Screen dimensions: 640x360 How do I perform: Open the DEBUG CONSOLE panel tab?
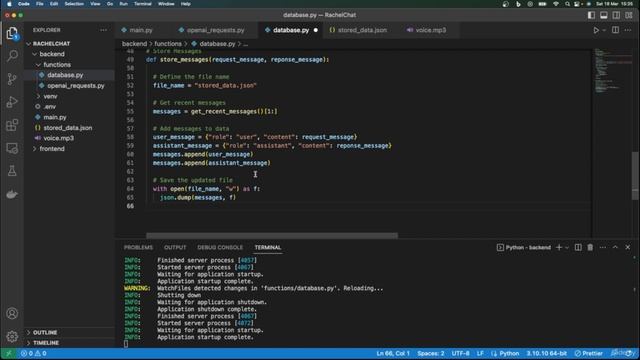tap(220, 247)
